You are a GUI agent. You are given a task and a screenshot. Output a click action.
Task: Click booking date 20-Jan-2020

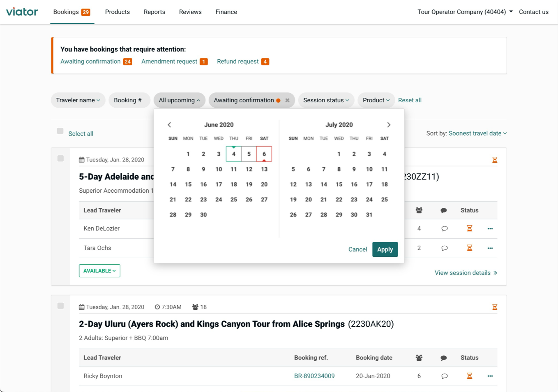[x=373, y=376]
